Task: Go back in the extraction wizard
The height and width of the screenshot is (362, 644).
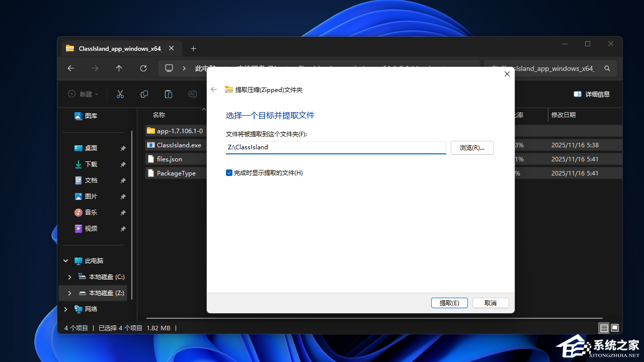Action: (214, 89)
